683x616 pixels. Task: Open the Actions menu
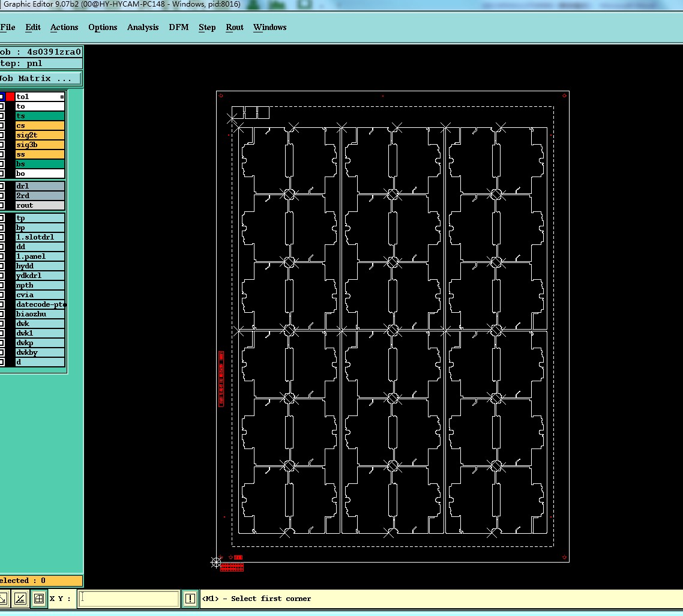64,27
